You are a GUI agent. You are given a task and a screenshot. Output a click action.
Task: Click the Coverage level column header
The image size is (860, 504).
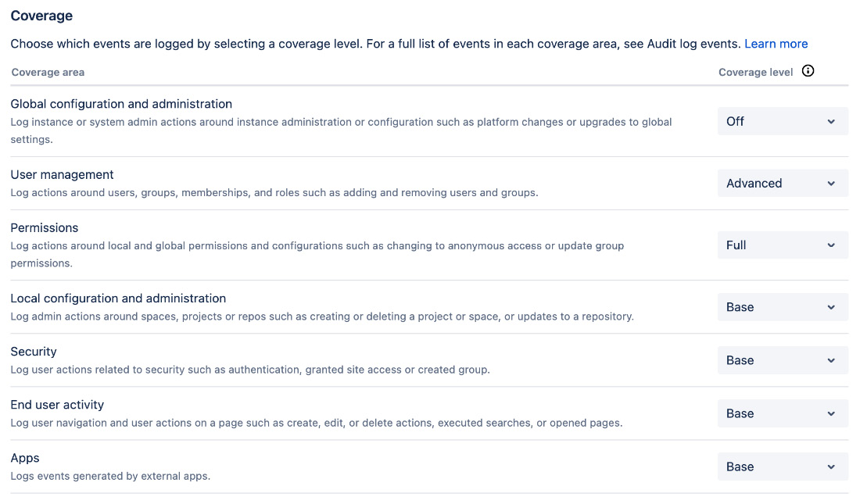(x=755, y=72)
